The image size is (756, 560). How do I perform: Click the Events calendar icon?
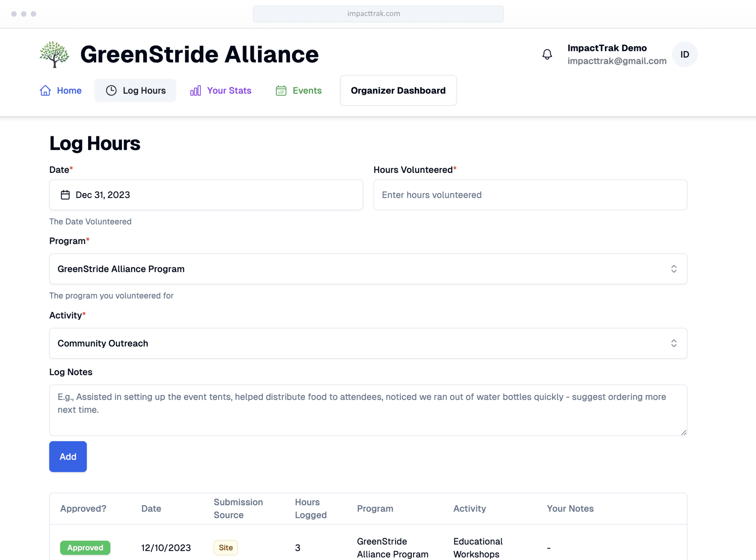(281, 90)
